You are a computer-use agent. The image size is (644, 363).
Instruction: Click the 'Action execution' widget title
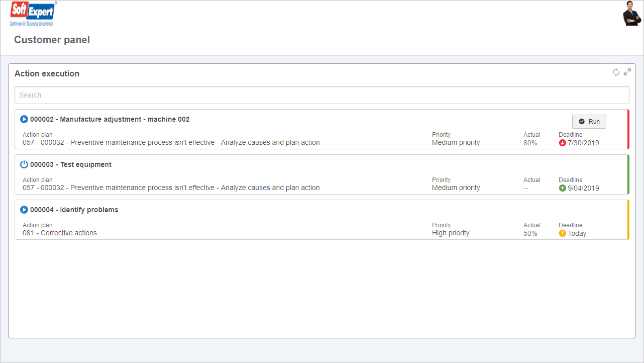pos(47,73)
